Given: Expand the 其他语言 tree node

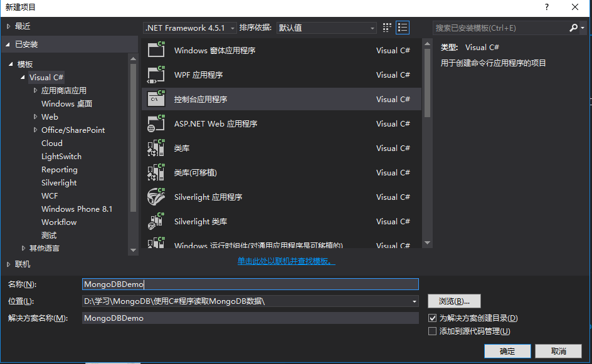Looking at the screenshot, I should coord(23,248).
